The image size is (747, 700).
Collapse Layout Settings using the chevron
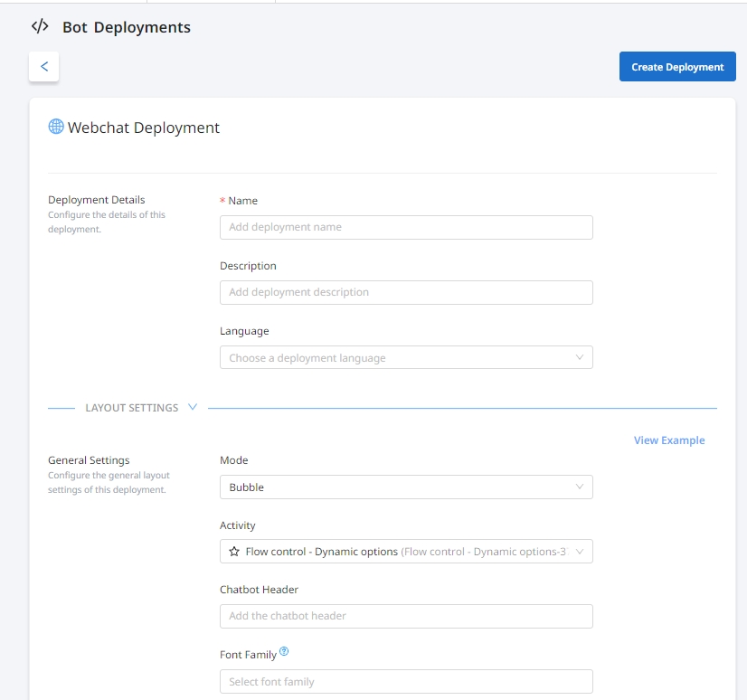coord(192,408)
